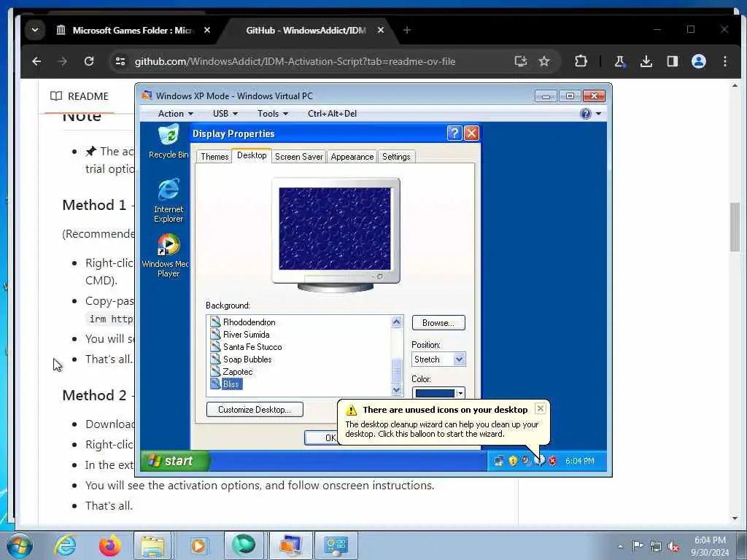
Task: Open browser downloads
Action: [646, 61]
